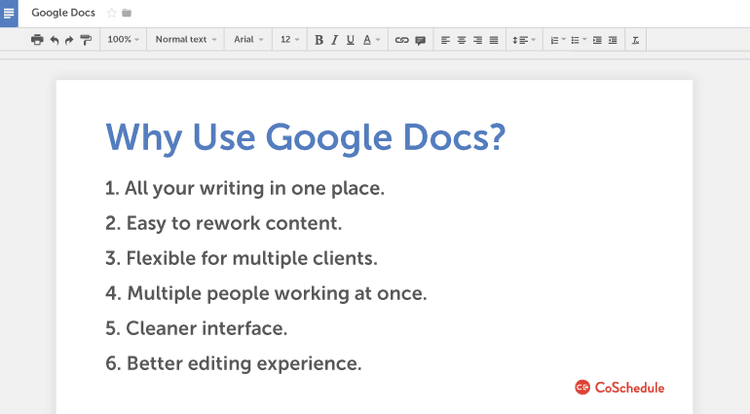Click the line Cleaner interface
Viewport: 750px width, 414px height.
point(197,328)
